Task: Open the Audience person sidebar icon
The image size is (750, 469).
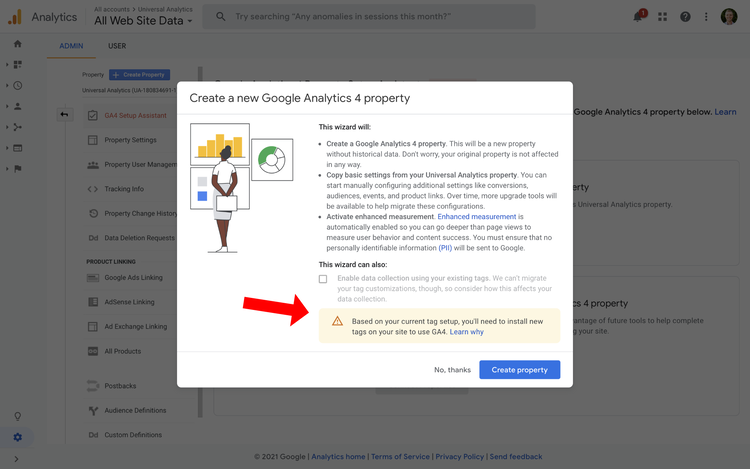Action: (x=18, y=106)
